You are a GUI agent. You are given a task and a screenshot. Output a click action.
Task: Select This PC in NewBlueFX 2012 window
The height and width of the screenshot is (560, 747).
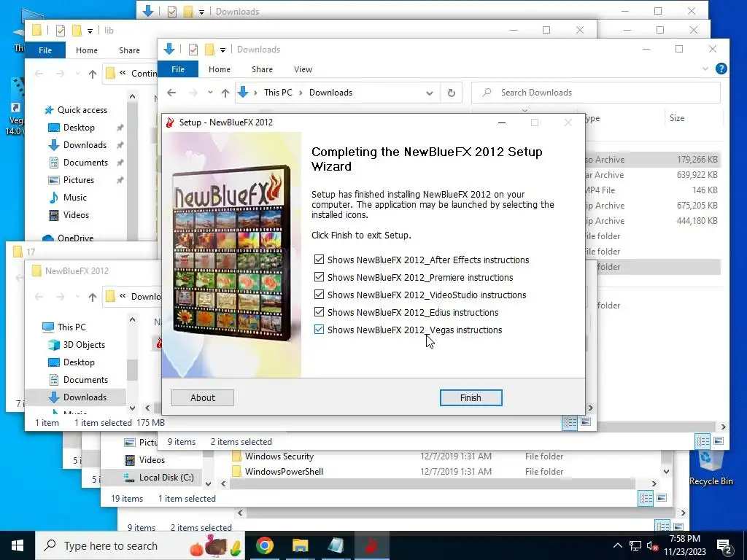[x=71, y=327]
